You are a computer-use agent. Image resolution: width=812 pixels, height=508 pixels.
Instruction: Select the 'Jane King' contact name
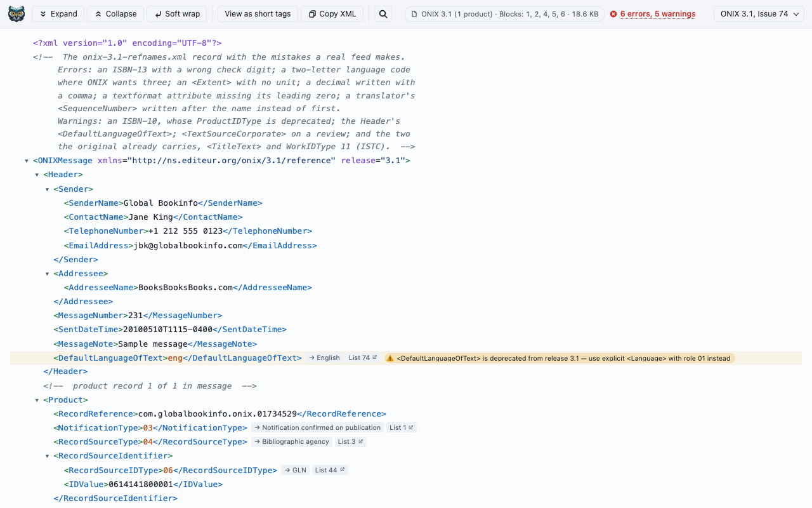pyautogui.click(x=150, y=217)
